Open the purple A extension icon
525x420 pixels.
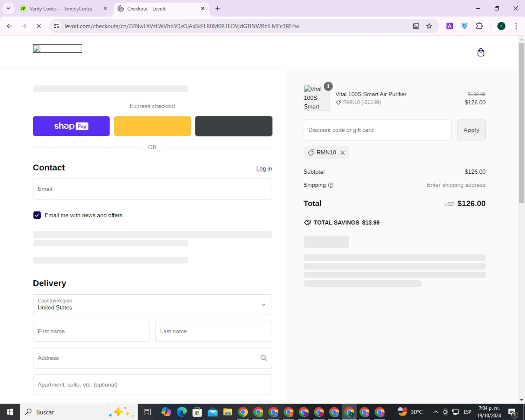pos(450,26)
